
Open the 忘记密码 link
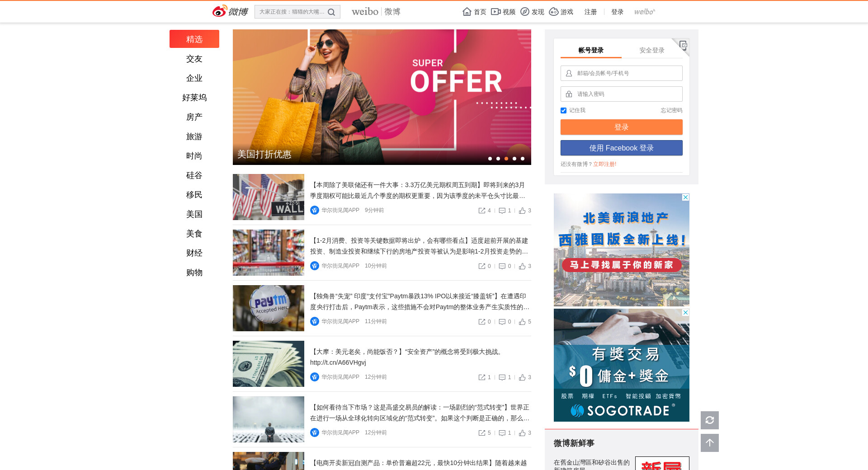pyautogui.click(x=671, y=110)
